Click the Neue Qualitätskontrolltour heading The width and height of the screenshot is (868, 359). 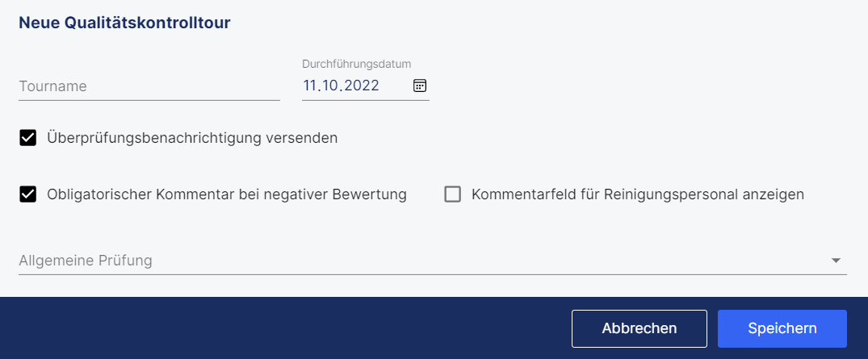(124, 23)
